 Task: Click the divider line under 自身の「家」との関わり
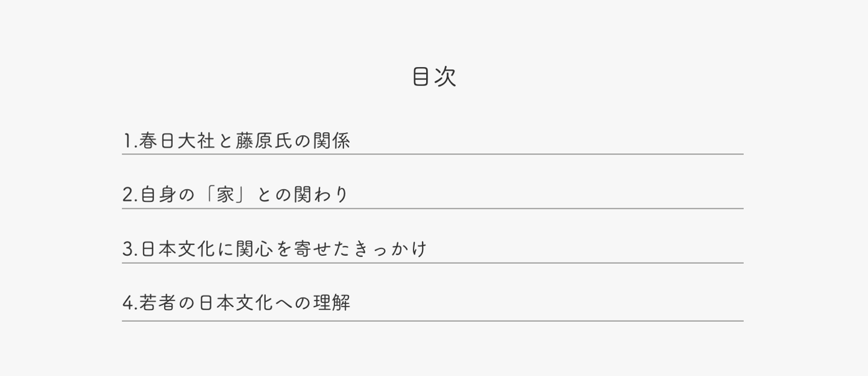pos(432,209)
